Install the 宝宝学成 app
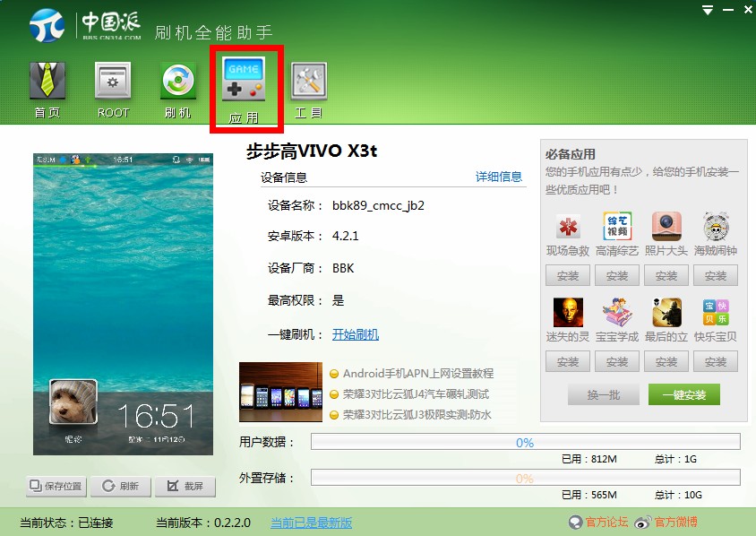This screenshot has width=756, height=536. click(617, 361)
